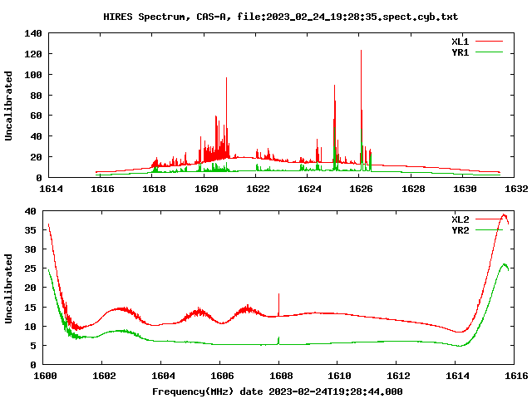The image size is (532, 399).
Task: Click the 100 y-axis tick label
Action: coord(33,75)
